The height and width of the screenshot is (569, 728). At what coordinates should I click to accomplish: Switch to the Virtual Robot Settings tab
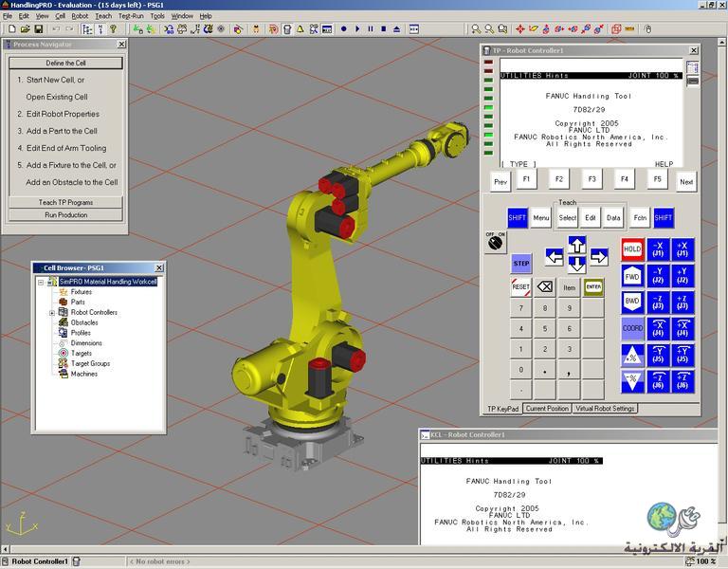click(x=605, y=409)
